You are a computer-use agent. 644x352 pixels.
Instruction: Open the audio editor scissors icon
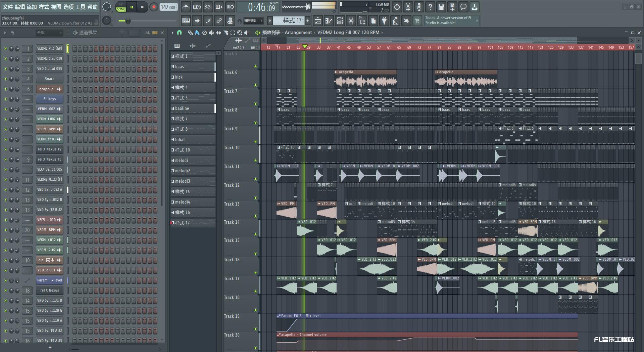408,7
